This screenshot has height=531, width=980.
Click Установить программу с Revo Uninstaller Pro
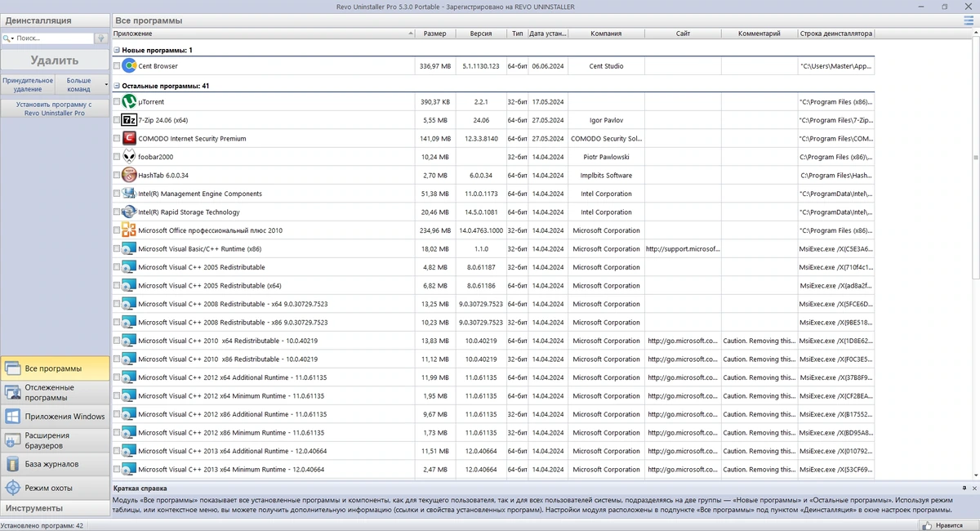point(55,109)
